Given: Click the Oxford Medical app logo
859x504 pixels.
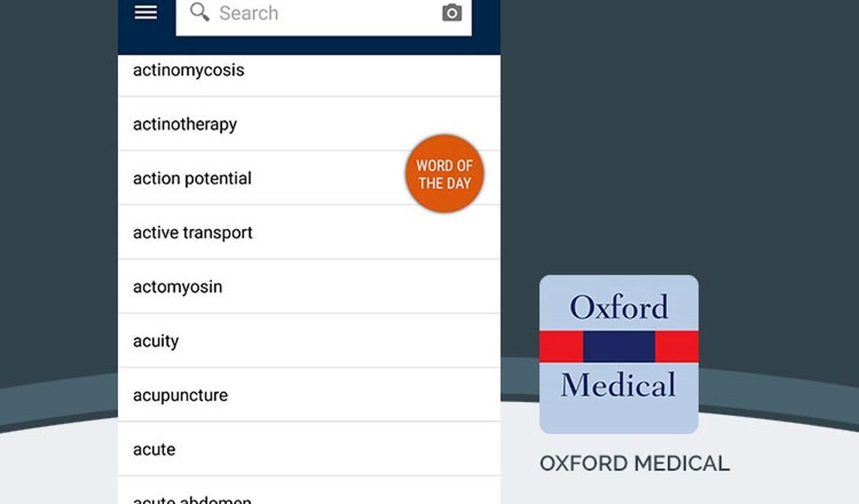Looking at the screenshot, I should (618, 354).
